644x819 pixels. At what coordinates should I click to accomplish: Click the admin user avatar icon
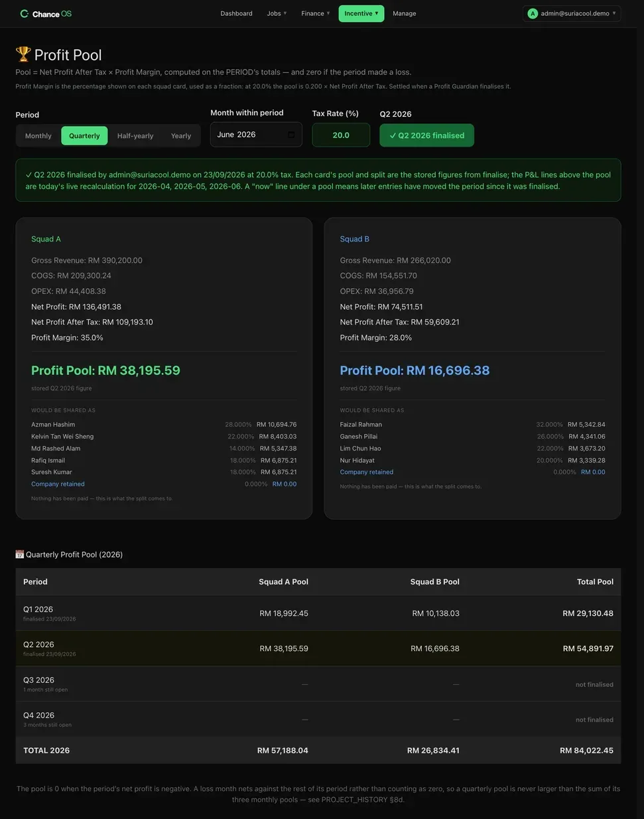click(x=533, y=13)
